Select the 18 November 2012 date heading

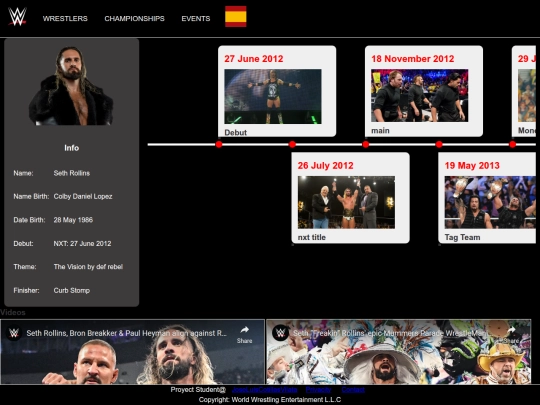[413, 59]
